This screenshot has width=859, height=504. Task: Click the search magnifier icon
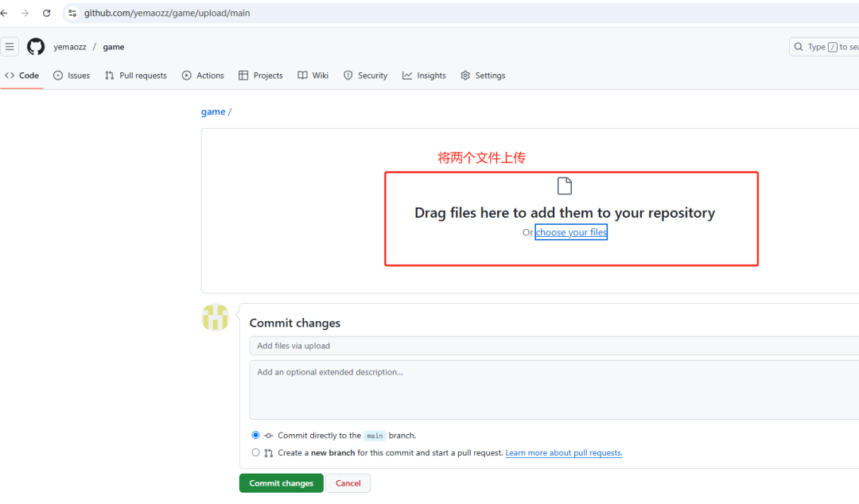tap(799, 47)
